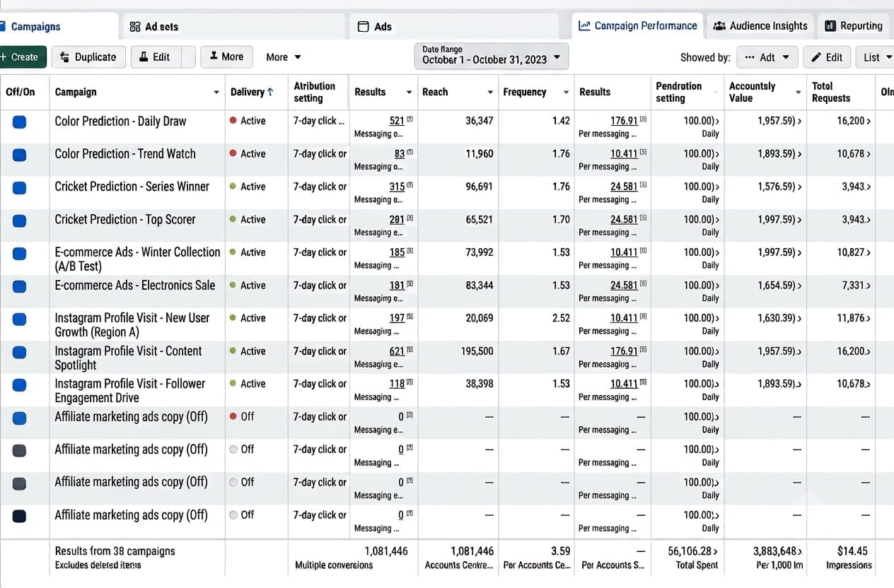Click Accountsly Value 1,576.59 in Series Winner row
This screenshot has width=894, height=588.
(779, 187)
